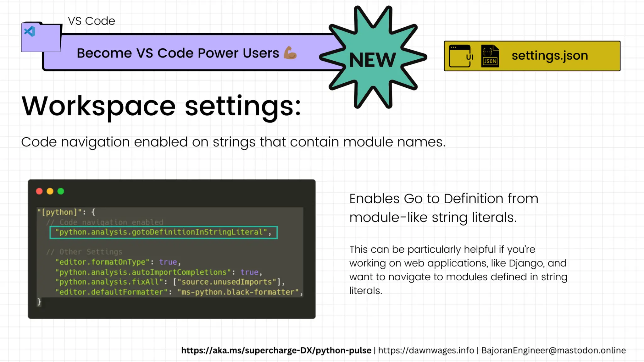This screenshot has height=362, width=644.
Task: Click the JSON file icon
Action: 490,56
